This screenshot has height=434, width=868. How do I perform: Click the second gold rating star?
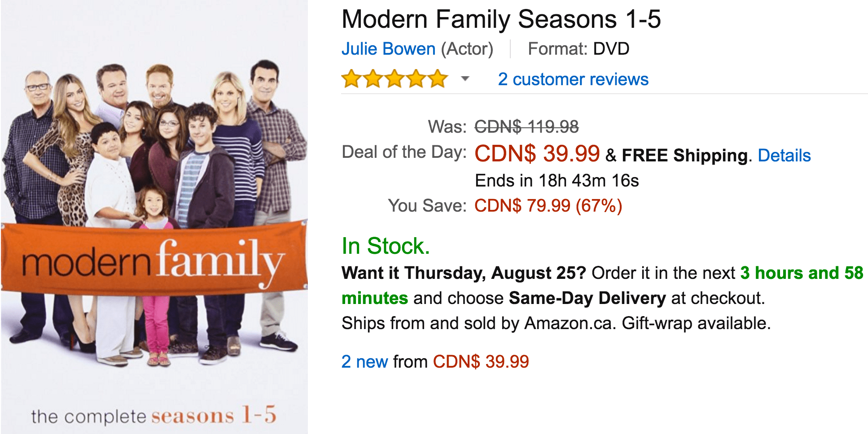373,79
